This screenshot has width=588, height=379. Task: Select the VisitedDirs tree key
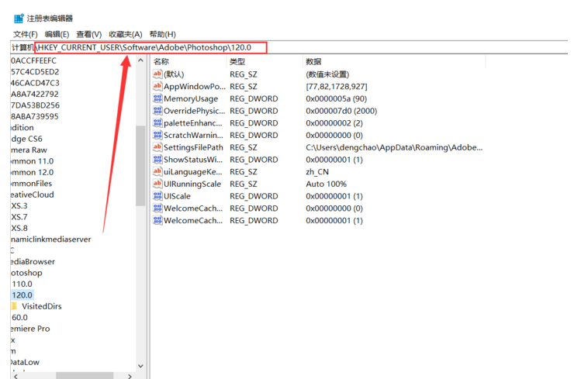[x=42, y=306]
